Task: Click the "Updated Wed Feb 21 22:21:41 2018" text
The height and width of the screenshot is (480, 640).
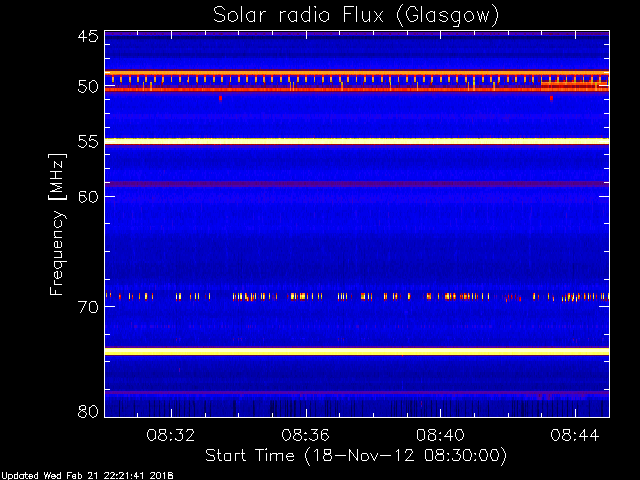Action: pyautogui.click(x=87, y=476)
